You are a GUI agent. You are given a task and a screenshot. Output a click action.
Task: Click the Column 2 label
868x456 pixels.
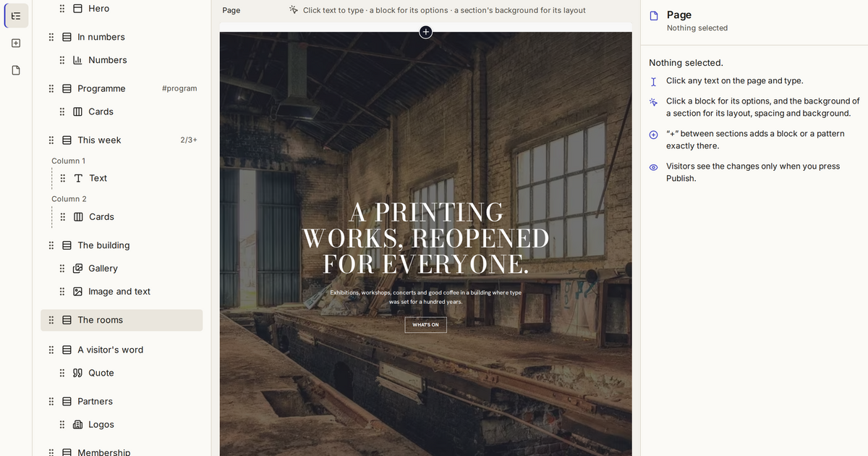click(69, 199)
